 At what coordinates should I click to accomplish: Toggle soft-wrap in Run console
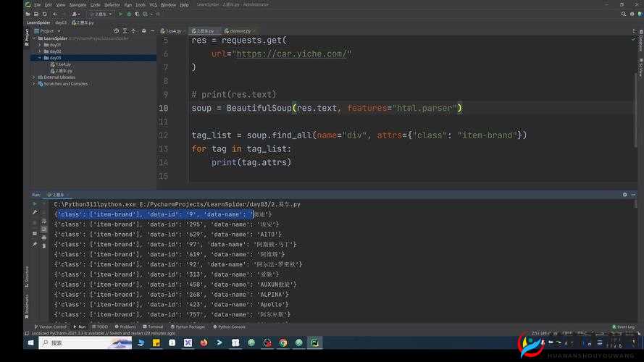pyautogui.click(x=44, y=221)
